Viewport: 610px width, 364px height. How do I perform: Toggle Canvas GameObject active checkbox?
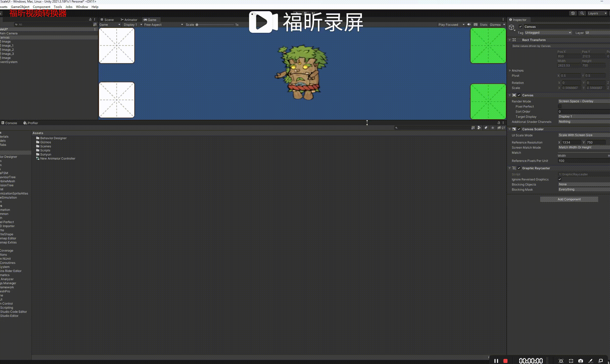point(520,27)
